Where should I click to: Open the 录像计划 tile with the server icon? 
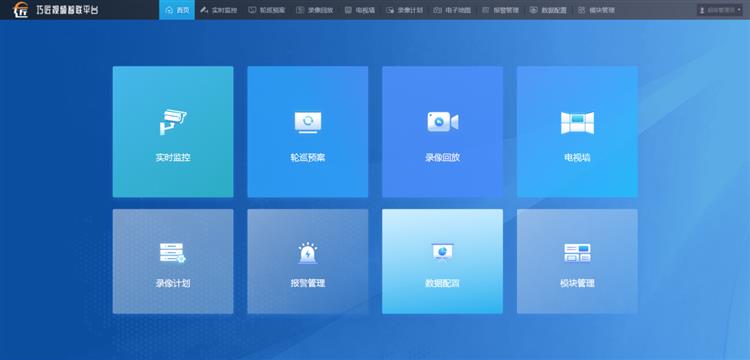tap(173, 261)
